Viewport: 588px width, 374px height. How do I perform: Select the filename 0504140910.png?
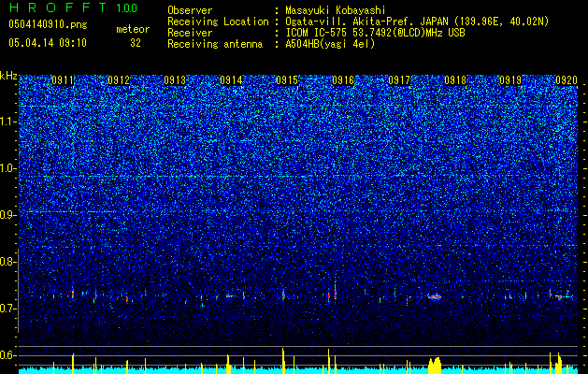(x=48, y=24)
